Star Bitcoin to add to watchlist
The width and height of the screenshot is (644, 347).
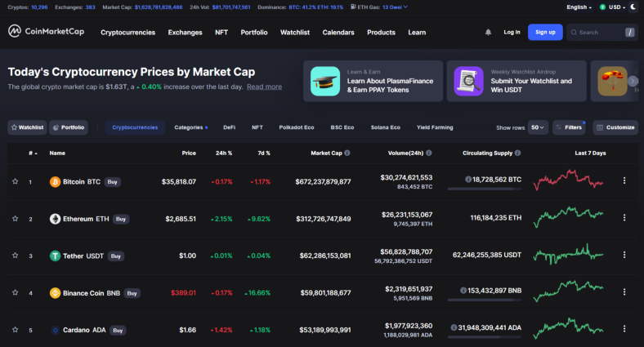[16, 181]
